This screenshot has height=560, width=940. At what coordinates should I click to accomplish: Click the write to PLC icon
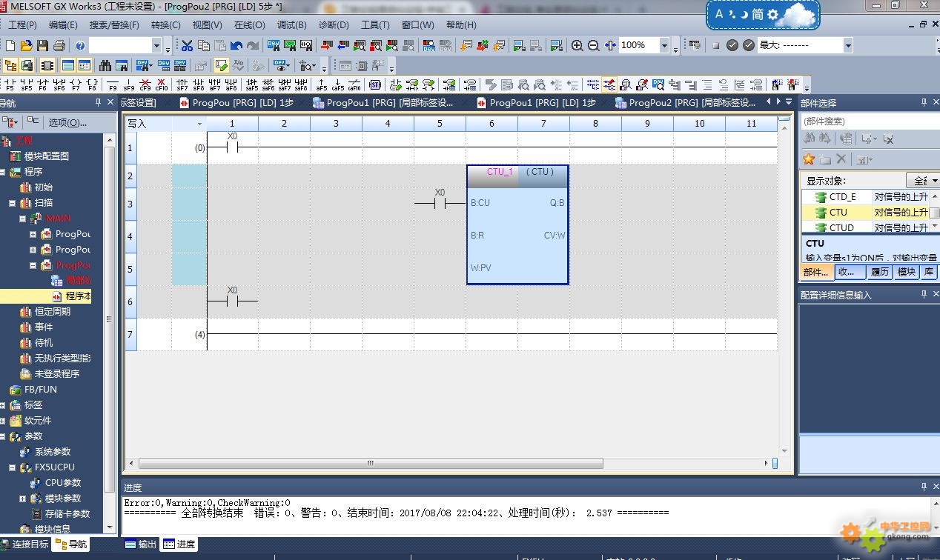pyautogui.click(x=326, y=45)
